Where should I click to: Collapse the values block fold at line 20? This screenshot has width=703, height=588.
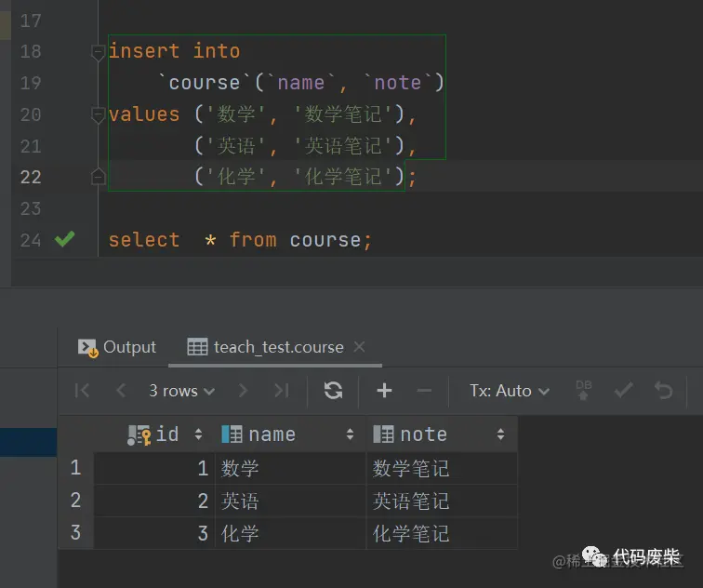pyautogui.click(x=99, y=115)
